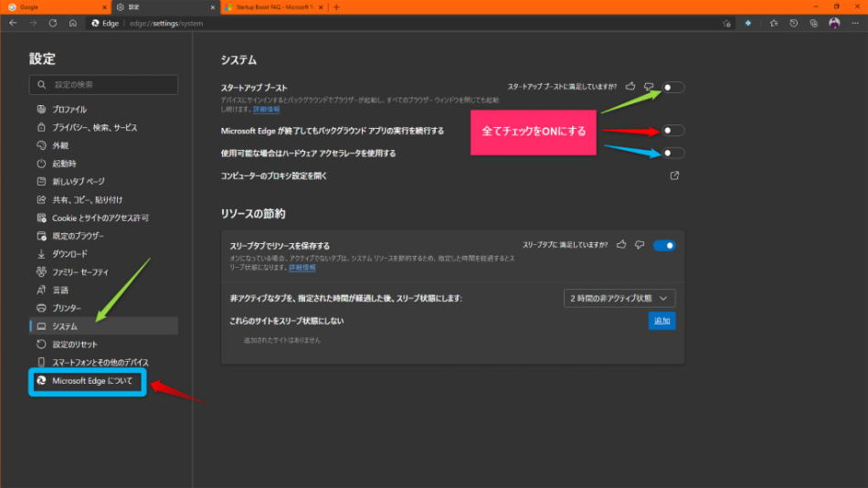Open 詳細情報 link under スタートアップ ブースト
This screenshot has width=868, height=488.
pos(266,110)
